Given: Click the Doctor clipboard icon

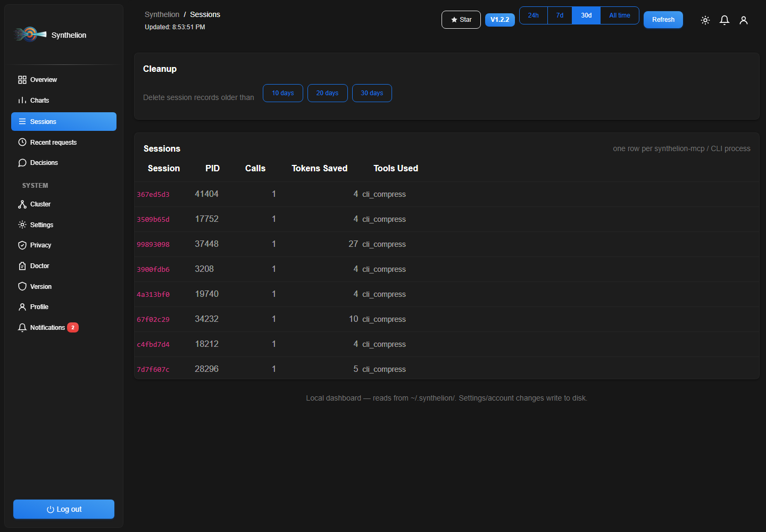Looking at the screenshot, I should pos(22,266).
